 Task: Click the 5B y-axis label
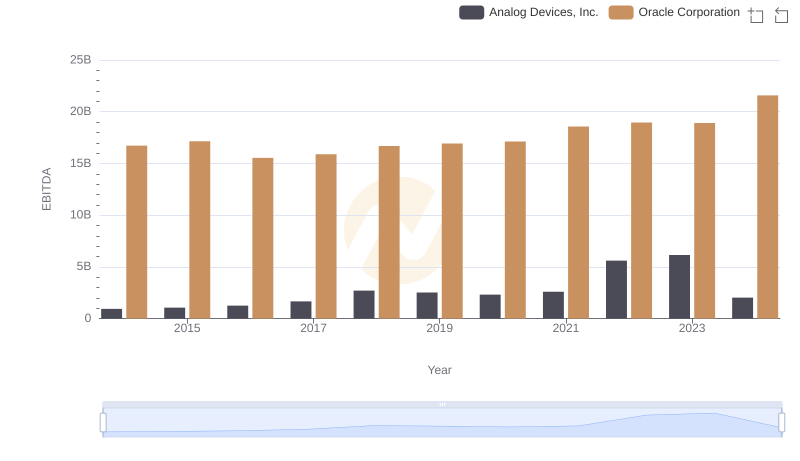pyautogui.click(x=84, y=266)
